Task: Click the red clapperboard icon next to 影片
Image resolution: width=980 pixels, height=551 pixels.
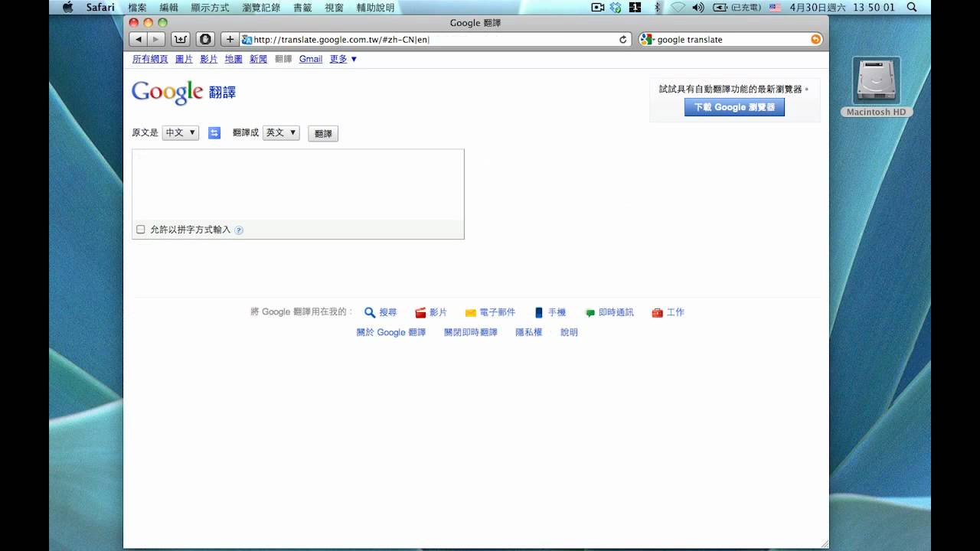Action: [420, 312]
